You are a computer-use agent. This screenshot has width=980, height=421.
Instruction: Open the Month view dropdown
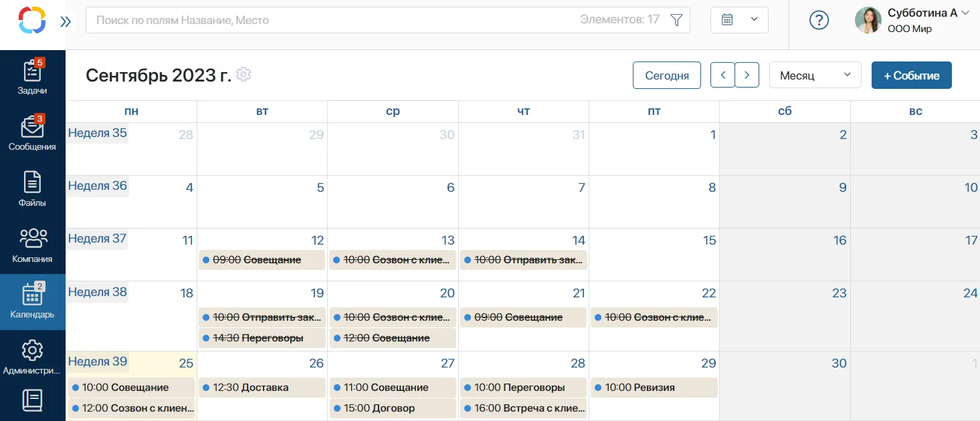click(x=815, y=76)
